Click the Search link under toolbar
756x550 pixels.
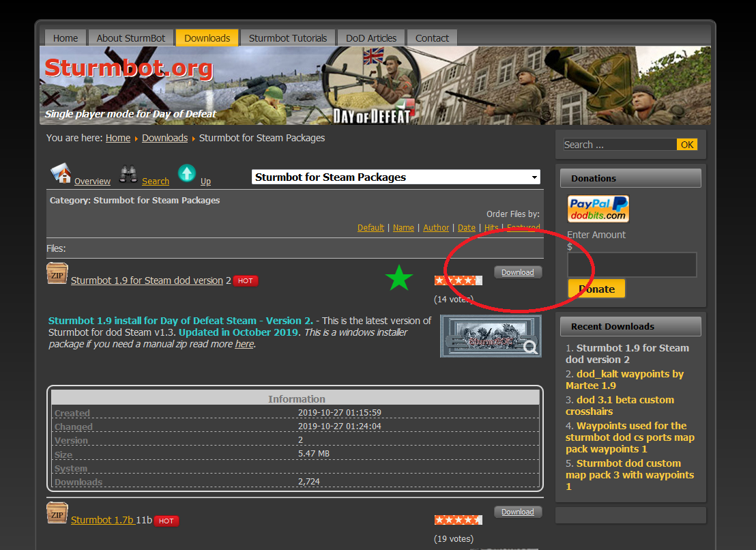tap(156, 182)
